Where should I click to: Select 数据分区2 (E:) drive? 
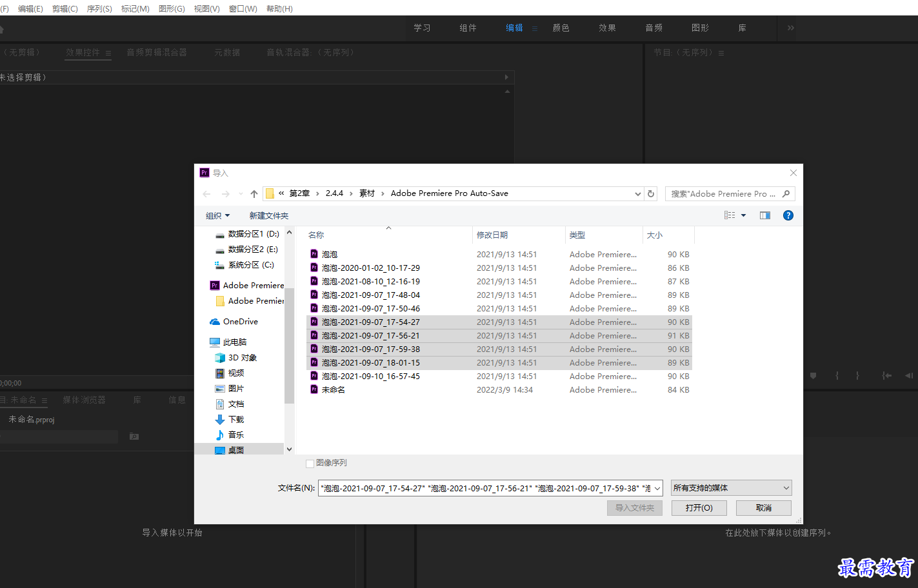[246, 249]
